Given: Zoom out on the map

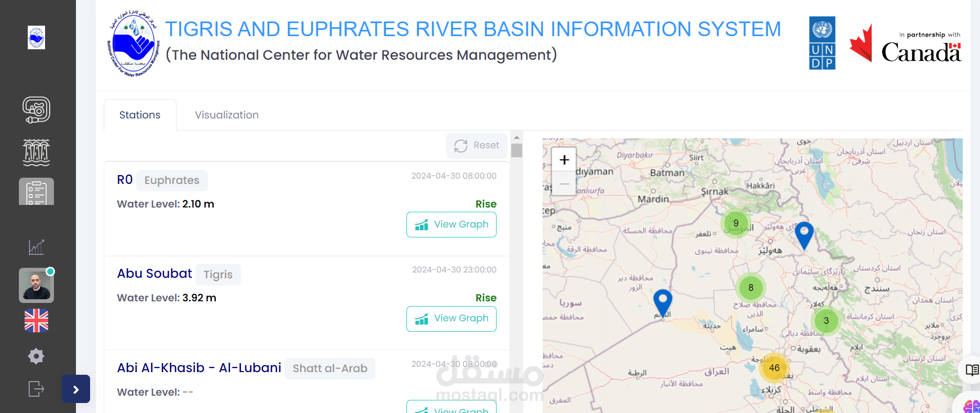Looking at the screenshot, I should tap(564, 183).
